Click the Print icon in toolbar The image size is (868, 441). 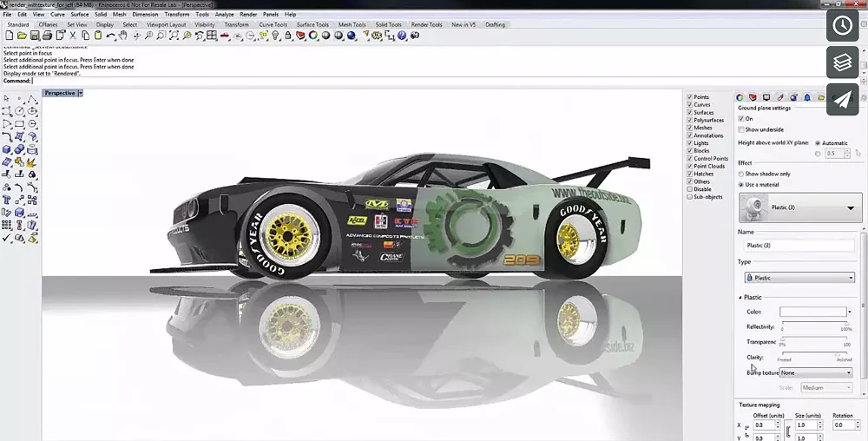47,36
